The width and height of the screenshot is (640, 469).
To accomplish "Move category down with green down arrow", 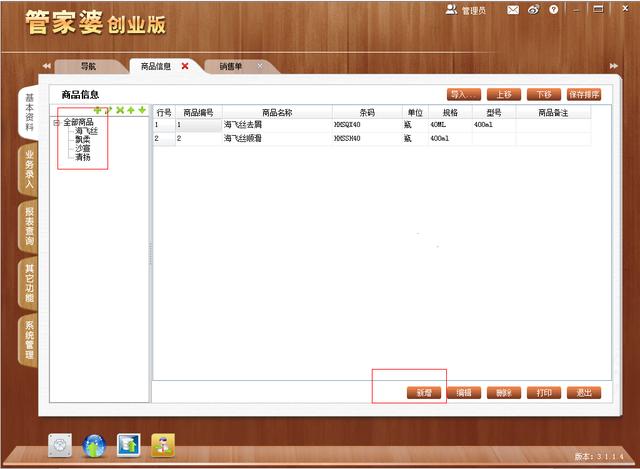I will tap(142, 110).
